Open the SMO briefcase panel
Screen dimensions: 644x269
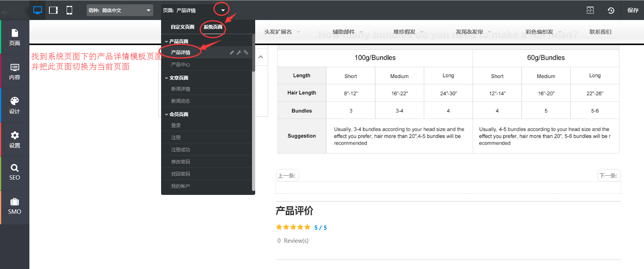(x=15, y=206)
